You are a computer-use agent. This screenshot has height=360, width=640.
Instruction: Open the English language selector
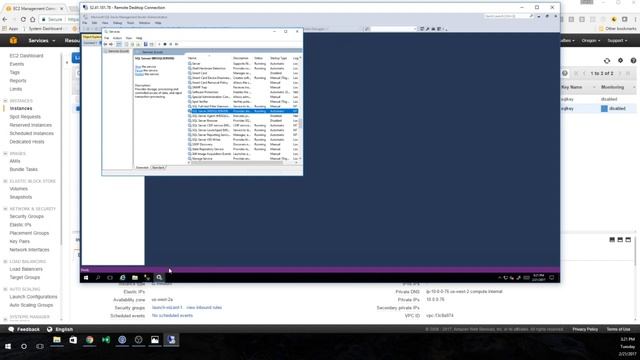60,329
